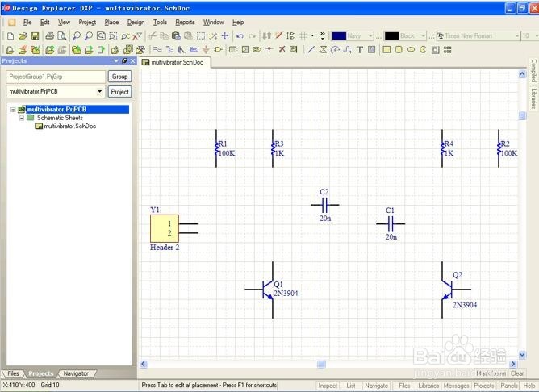539x392 pixels.
Task: Switch to the Navigator panel tab
Action: 76,373
